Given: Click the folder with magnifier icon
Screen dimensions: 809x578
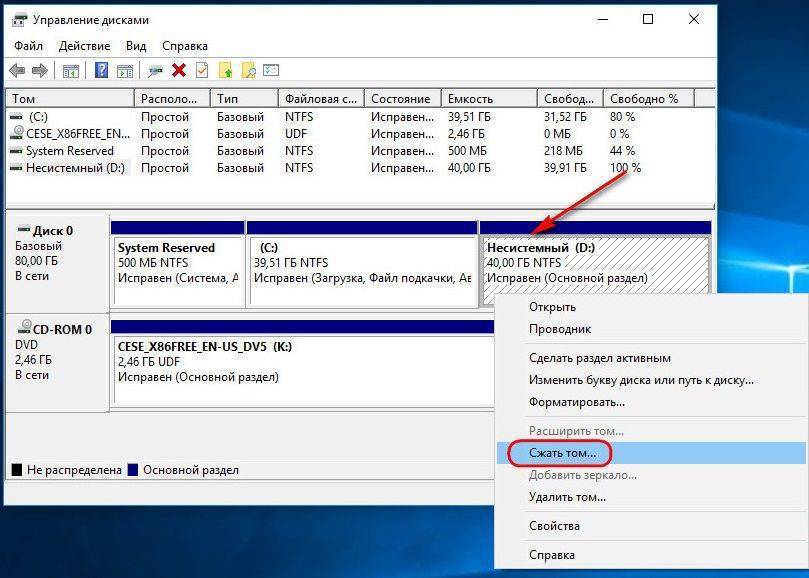Looking at the screenshot, I should [x=248, y=70].
